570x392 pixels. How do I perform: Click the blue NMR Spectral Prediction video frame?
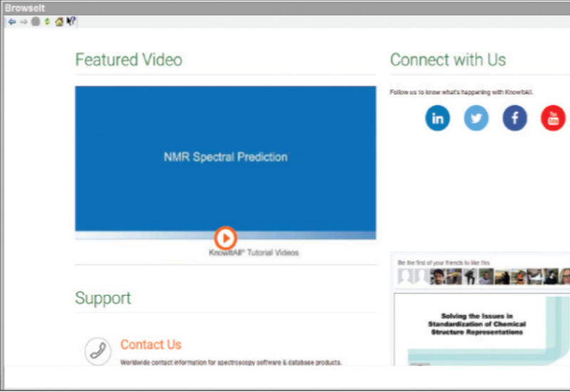click(225, 157)
